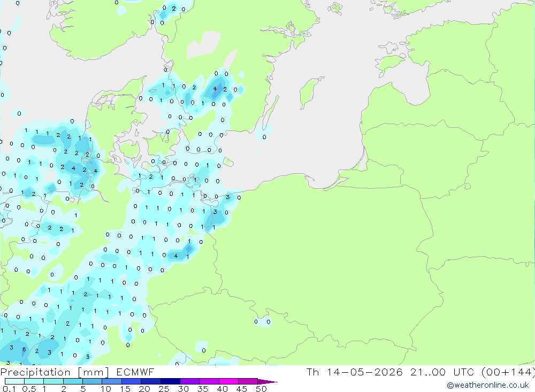Click the legend label 30
The width and height of the screenshot is (535, 392).
click(x=184, y=389)
